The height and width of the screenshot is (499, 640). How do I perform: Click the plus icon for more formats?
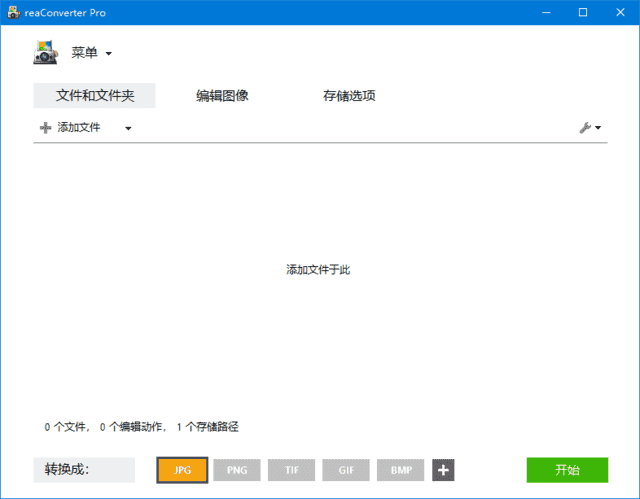tap(443, 470)
